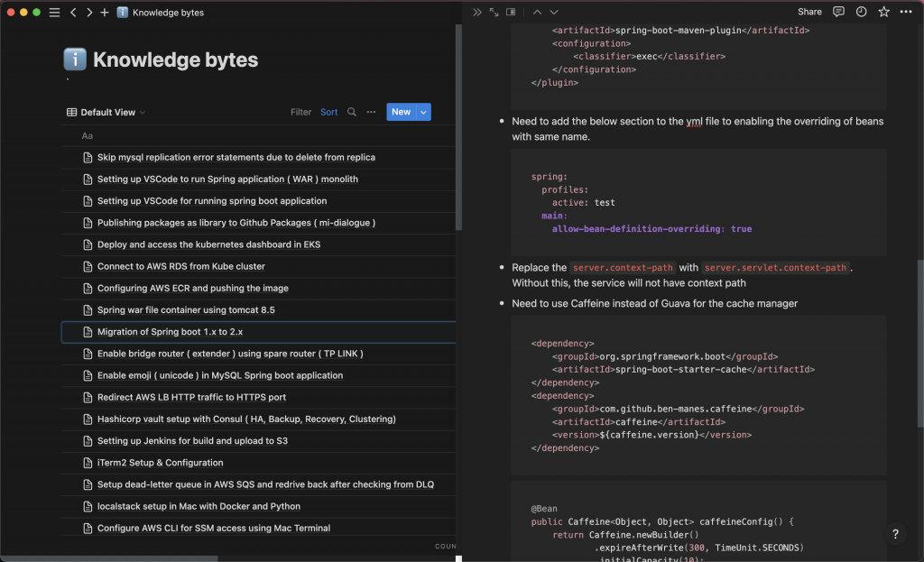Click the database list vertical scrollbar
Viewport: 924px width, 562px height.
458,127
